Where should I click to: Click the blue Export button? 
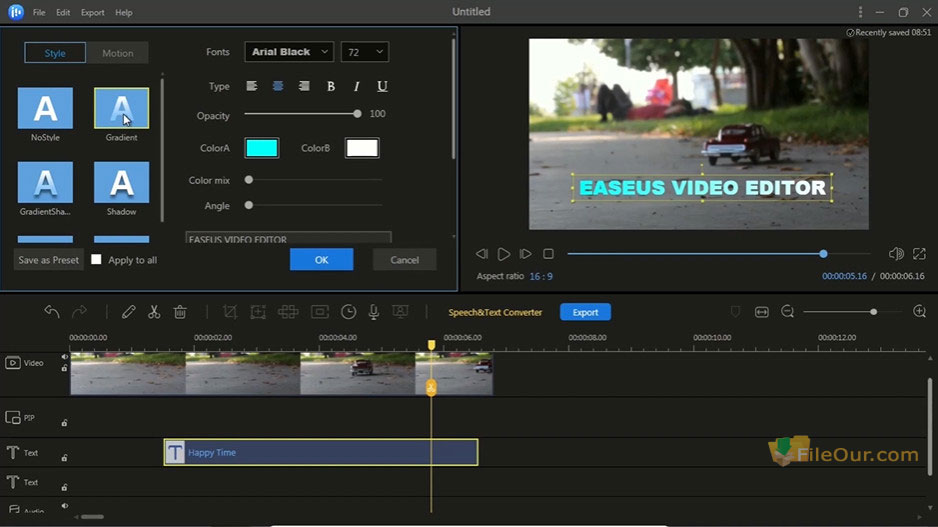[x=585, y=312]
